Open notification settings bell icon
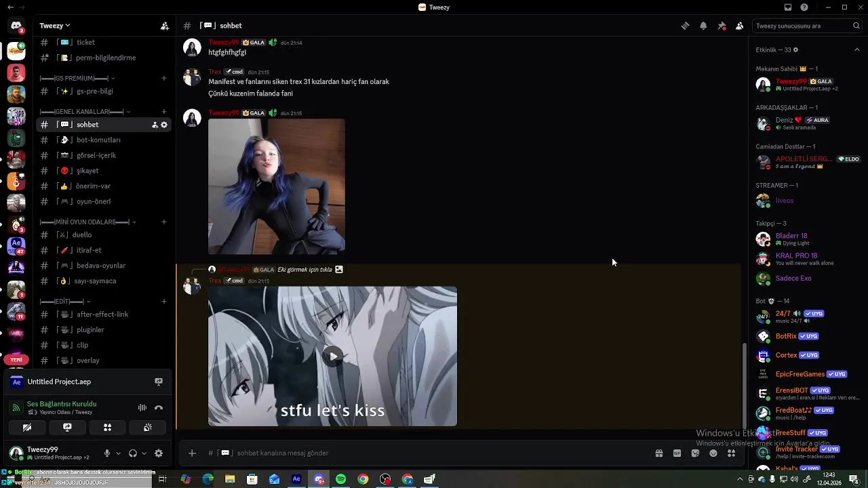 click(x=703, y=26)
